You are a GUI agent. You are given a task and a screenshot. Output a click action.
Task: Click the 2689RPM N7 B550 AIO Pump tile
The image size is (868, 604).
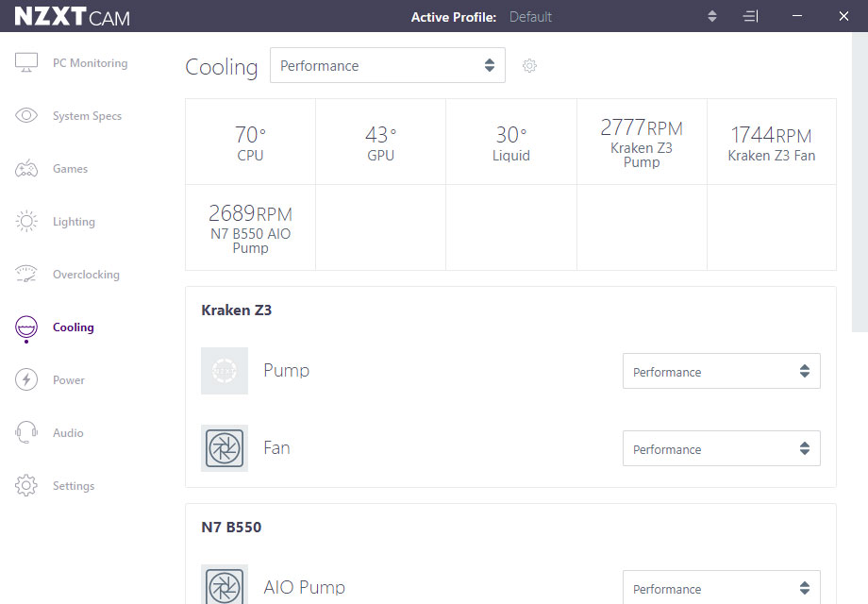pyautogui.click(x=250, y=227)
